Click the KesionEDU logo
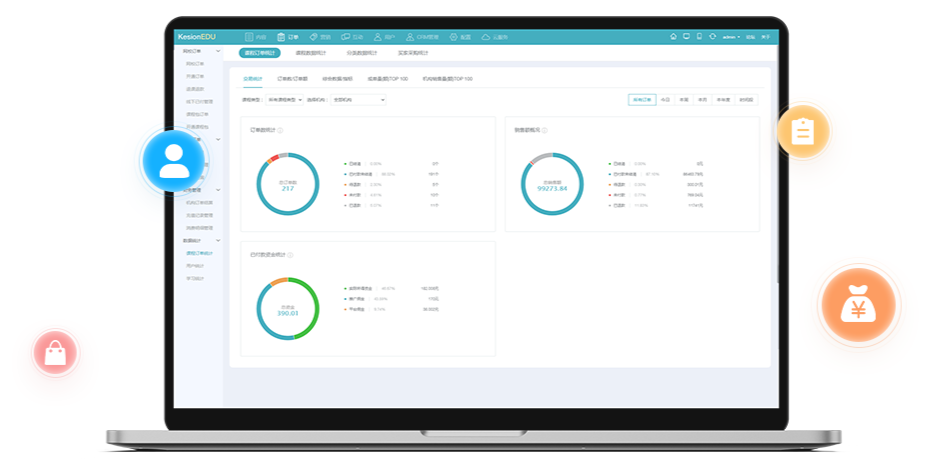Viewport: 931px width, 460px height. (195, 37)
